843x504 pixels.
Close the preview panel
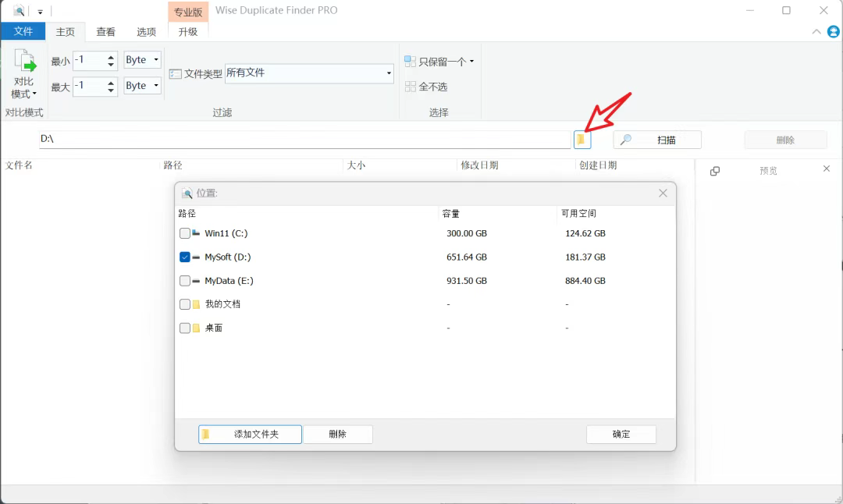pos(827,169)
